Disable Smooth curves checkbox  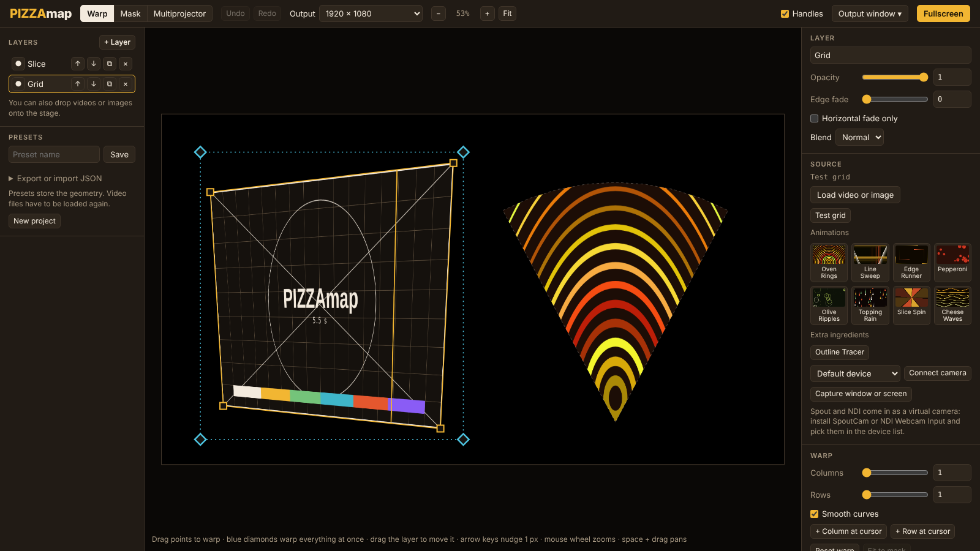click(x=814, y=514)
